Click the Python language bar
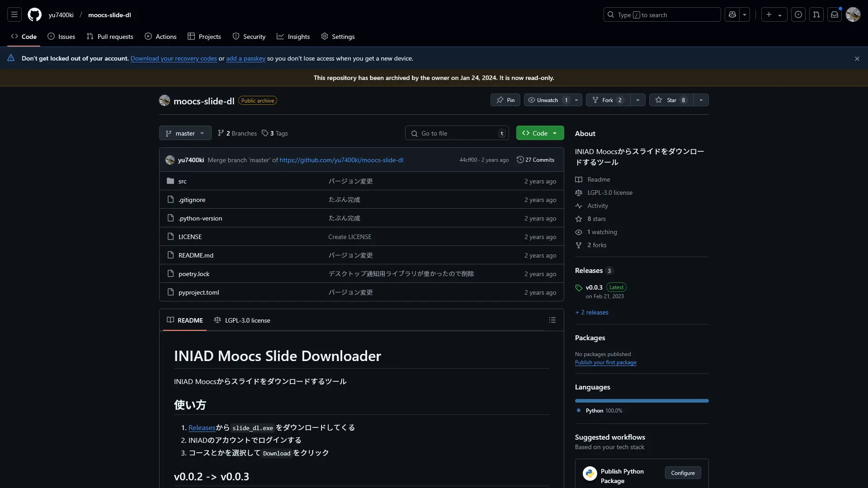The width and height of the screenshot is (868, 488). click(642, 401)
